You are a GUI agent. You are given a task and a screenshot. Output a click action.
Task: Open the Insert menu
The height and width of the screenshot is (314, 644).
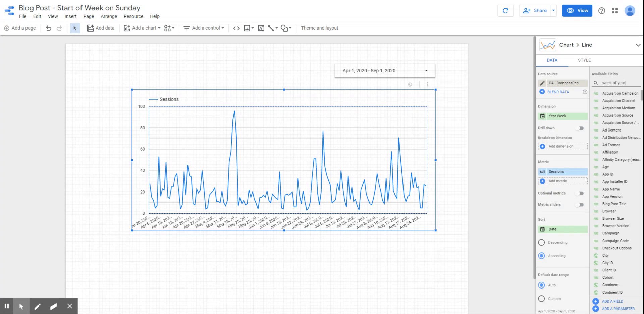tap(70, 16)
